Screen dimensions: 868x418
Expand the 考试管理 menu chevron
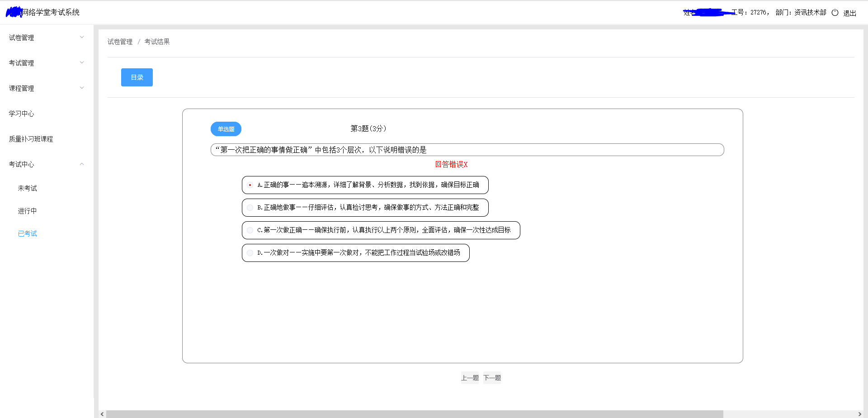[x=82, y=62]
